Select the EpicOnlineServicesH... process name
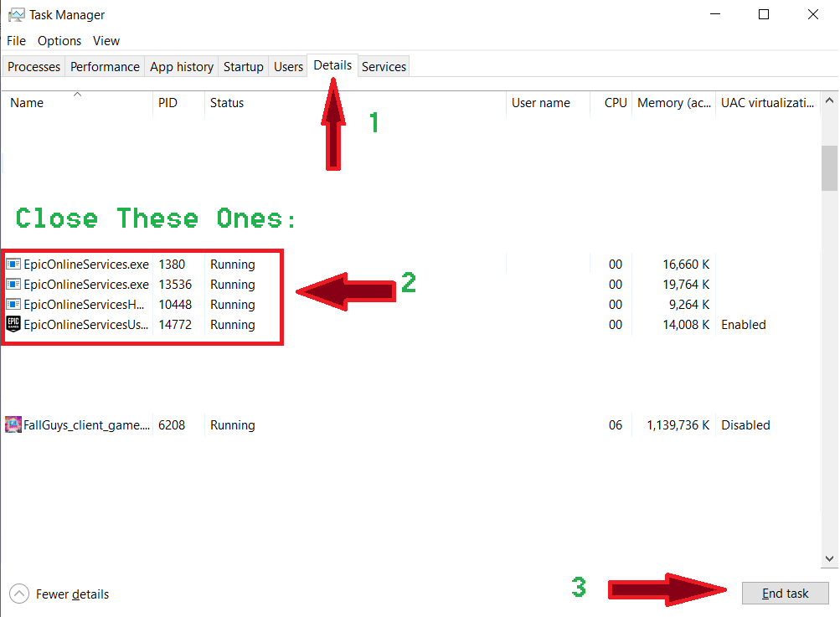Image resolution: width=840 pixels, height=617 pixels. (x=84, y=304)
